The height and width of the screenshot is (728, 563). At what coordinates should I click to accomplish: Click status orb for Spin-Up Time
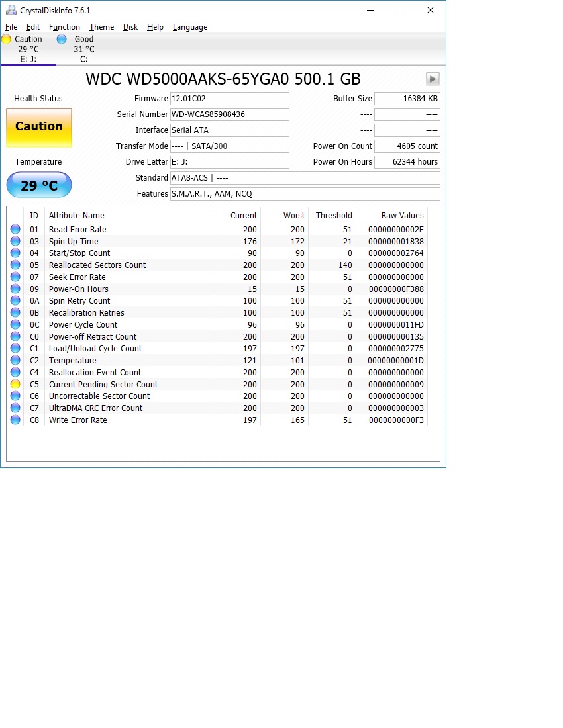(x=15, y=241)
